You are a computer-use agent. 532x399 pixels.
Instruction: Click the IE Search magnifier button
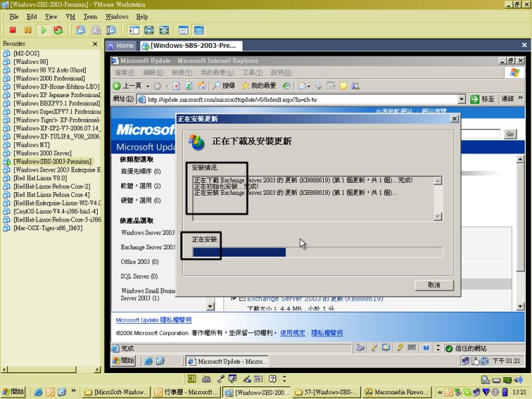coord(223,86)
